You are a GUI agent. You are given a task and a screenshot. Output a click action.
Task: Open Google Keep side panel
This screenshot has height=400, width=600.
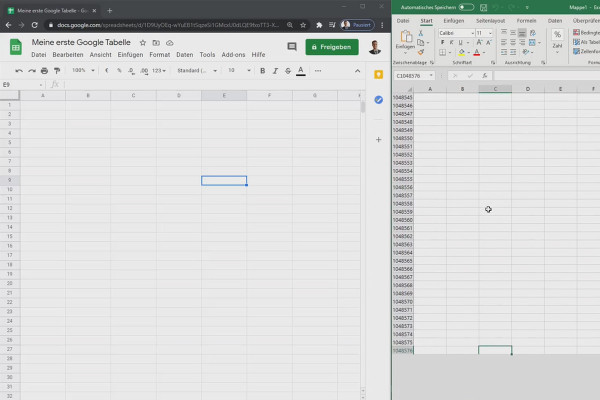pos(378,75)
